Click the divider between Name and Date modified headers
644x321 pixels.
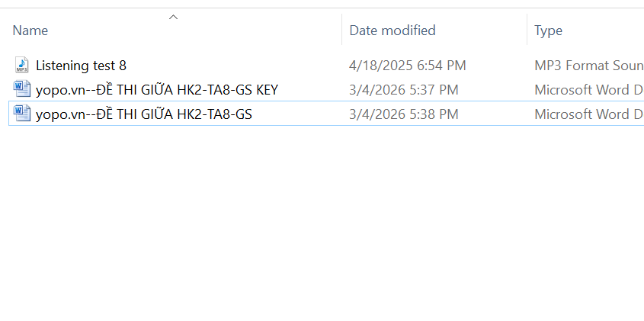click(x=341, y=30)
